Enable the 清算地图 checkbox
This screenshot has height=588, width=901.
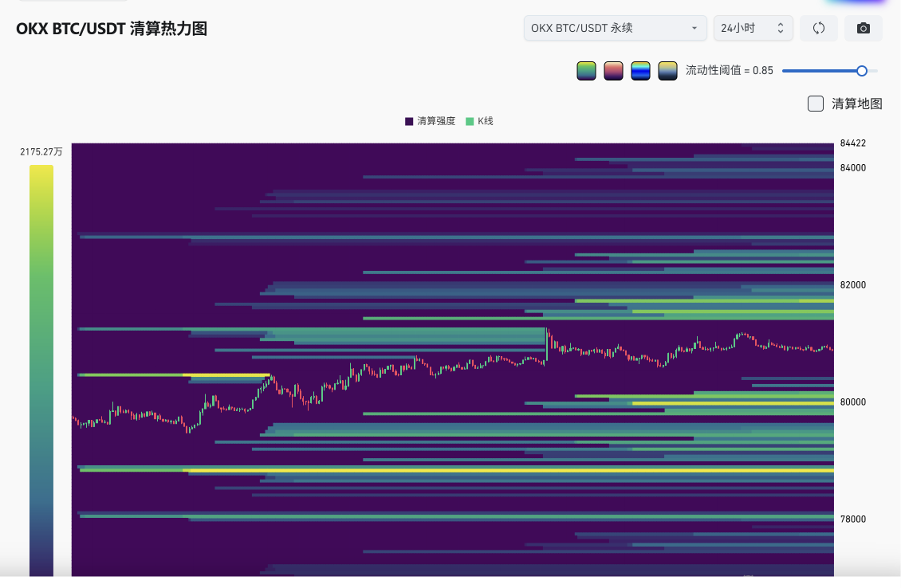816,104
